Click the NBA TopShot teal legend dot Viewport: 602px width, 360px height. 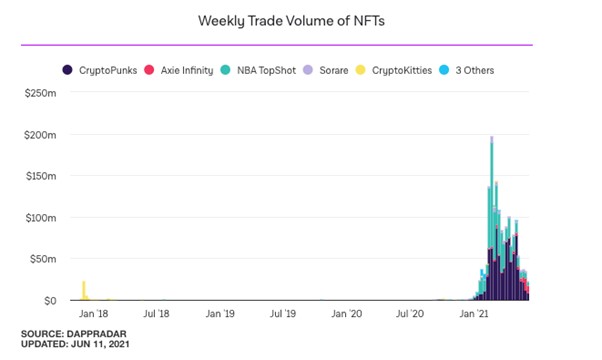225,70
